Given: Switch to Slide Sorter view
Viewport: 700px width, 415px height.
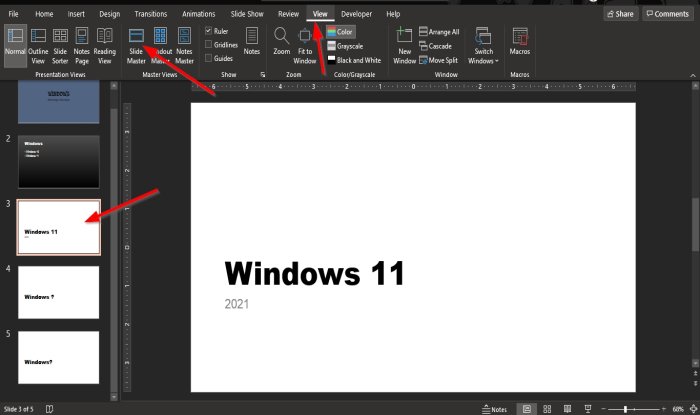Looking at the screenshot, I should [60, 46].
